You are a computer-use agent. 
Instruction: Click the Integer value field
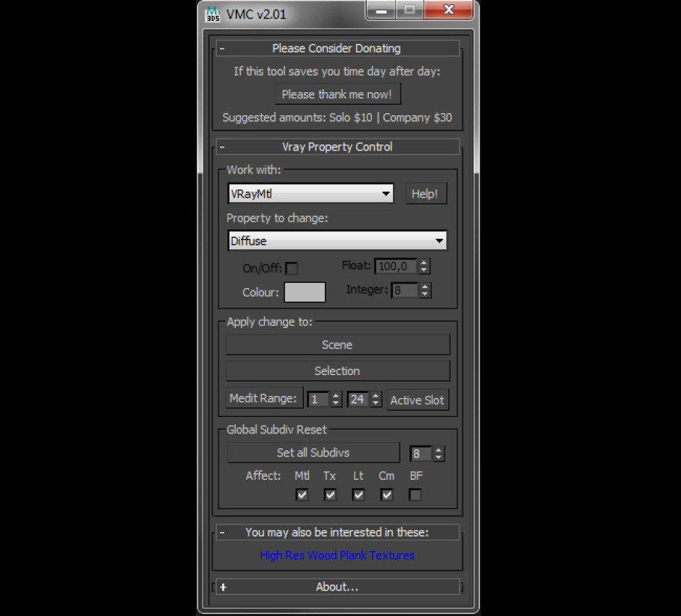[405, 290]
